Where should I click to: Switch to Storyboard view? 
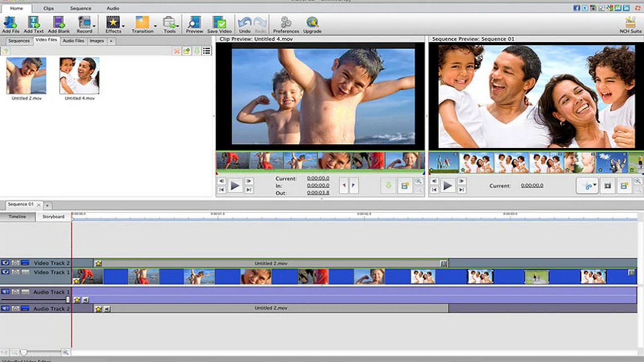click(x=53, y=217)
